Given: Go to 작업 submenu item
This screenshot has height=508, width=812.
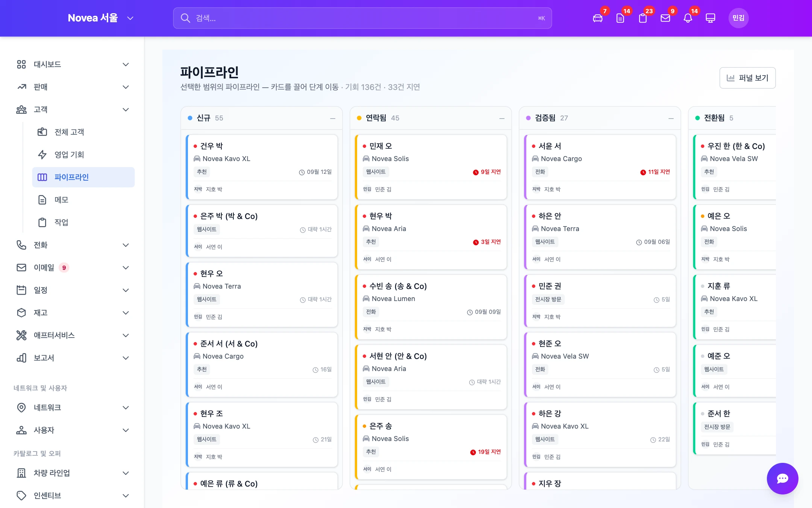Looking at the screenshot, I should point(83,222).
